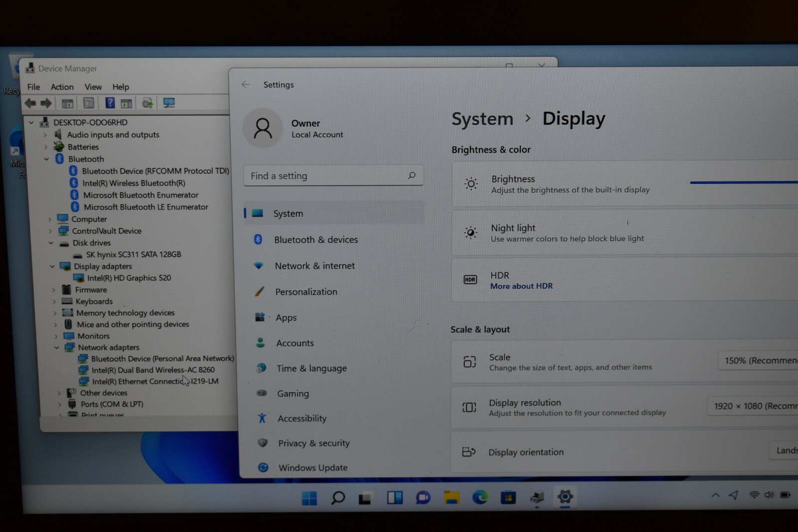
Task: Open Microsoft Store from the taskbar
Action: 508,497
